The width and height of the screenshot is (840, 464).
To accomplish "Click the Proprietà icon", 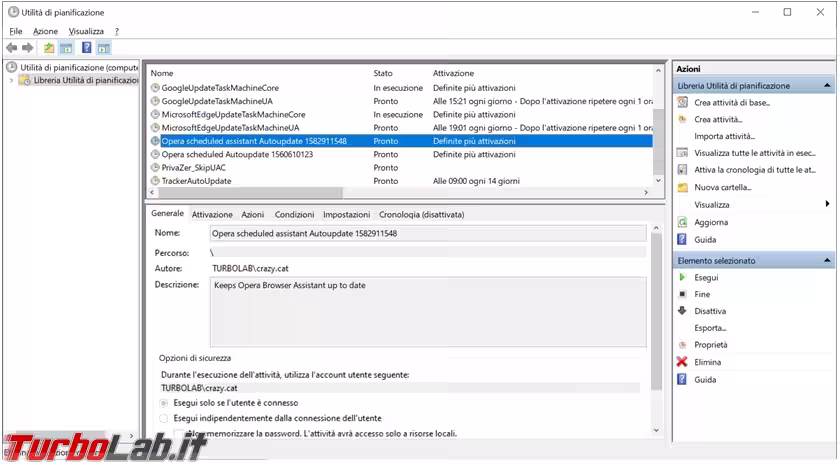I will point(682,345).
